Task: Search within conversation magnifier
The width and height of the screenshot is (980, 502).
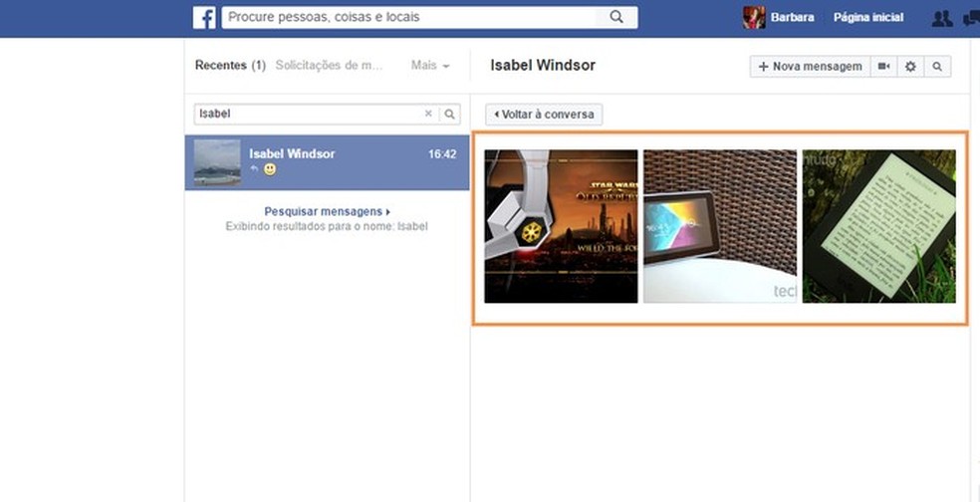Action: coord(937,67)
